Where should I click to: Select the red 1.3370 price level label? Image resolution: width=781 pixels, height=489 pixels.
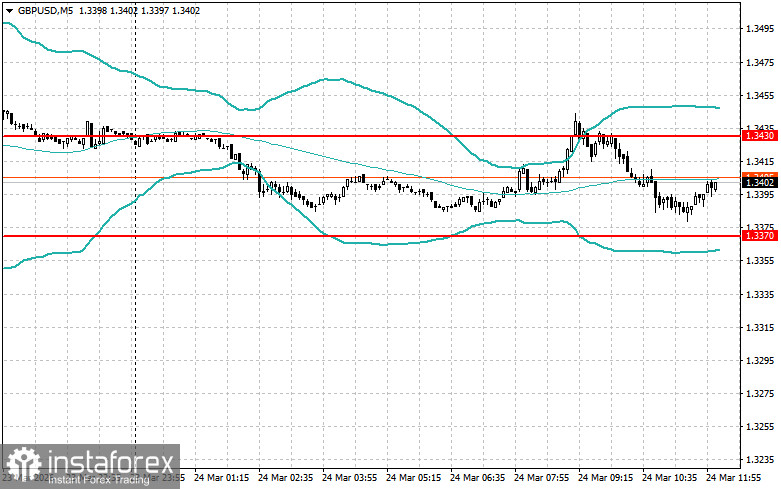point(759,236)
